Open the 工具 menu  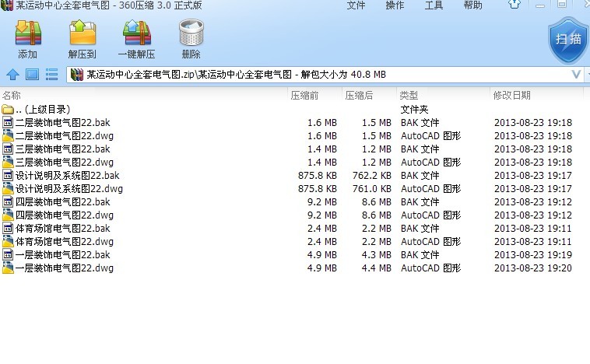click(434, 5)
